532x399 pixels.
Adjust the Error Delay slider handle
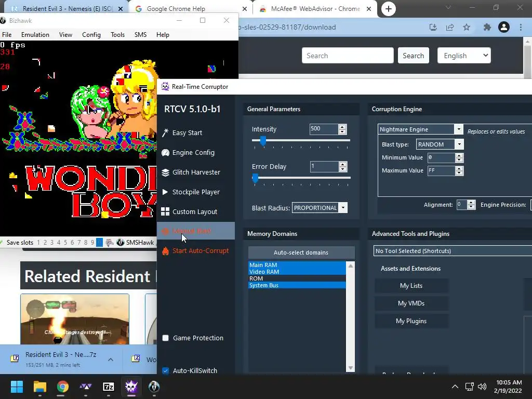[255, 178]
